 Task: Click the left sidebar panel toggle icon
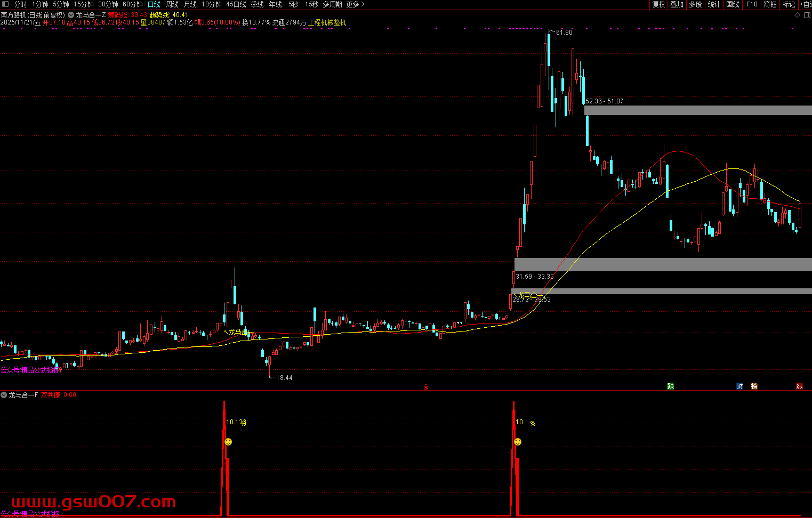tap(6, 4)
